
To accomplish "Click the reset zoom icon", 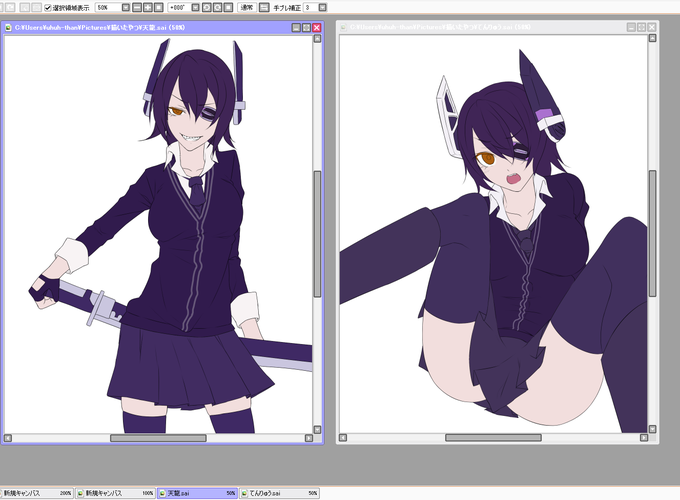I will (x=159, y=7).
